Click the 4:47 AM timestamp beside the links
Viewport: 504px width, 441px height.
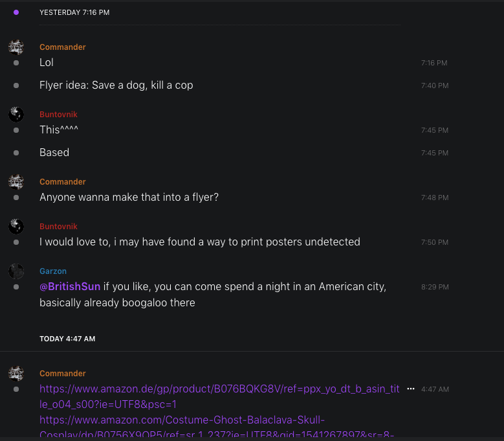[x=435, y=390]
